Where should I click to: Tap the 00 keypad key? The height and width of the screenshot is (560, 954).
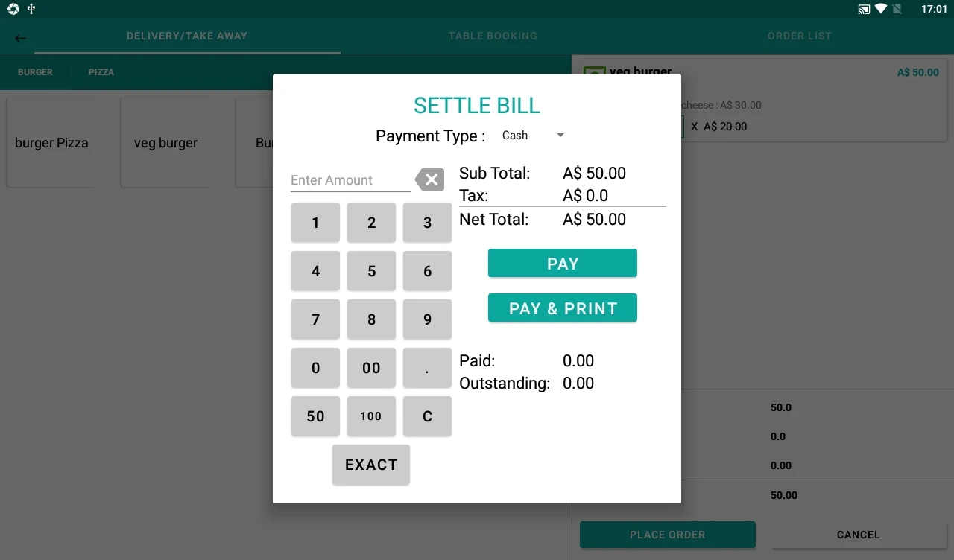click(x=371, y=368)
